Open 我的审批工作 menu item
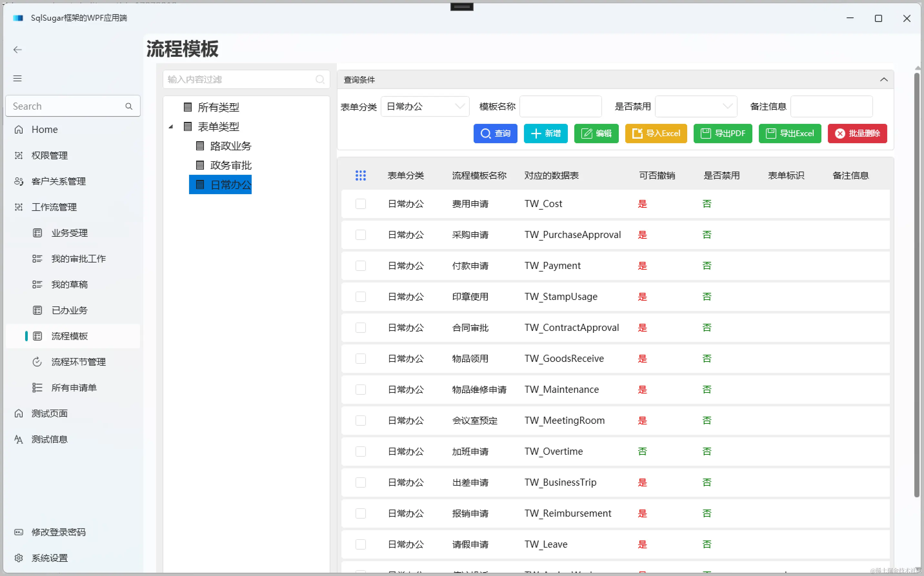This screenshot has height=576, width=924. [x=78, y=259]
